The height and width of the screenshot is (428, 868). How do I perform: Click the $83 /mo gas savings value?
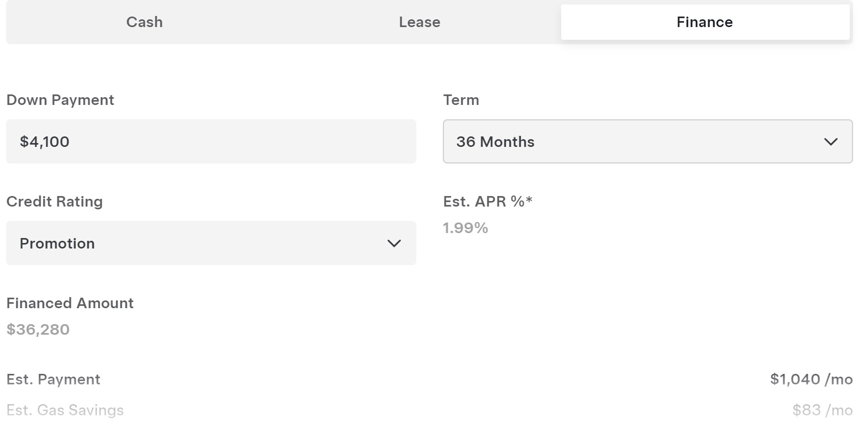coord(822,410)
